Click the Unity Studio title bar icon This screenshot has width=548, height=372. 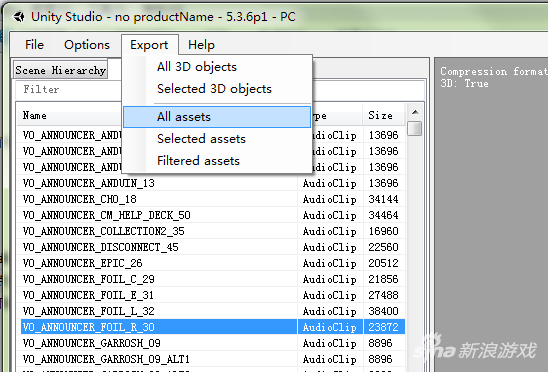19,16
